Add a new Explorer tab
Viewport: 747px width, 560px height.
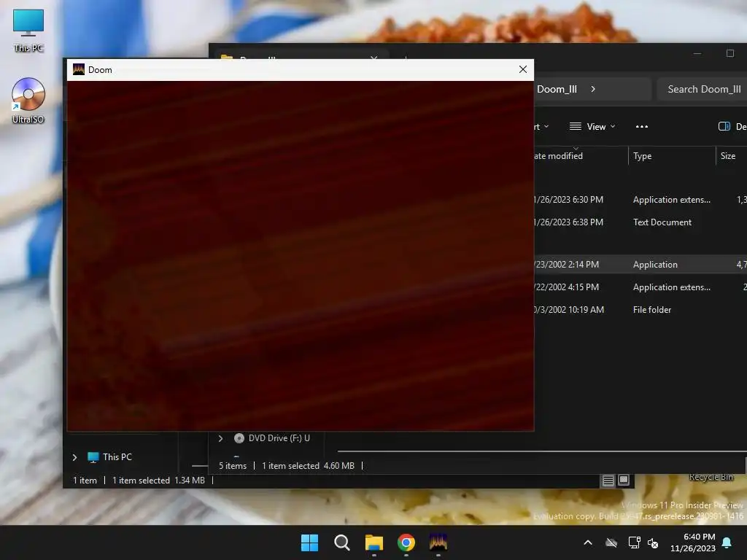(406, 58)
